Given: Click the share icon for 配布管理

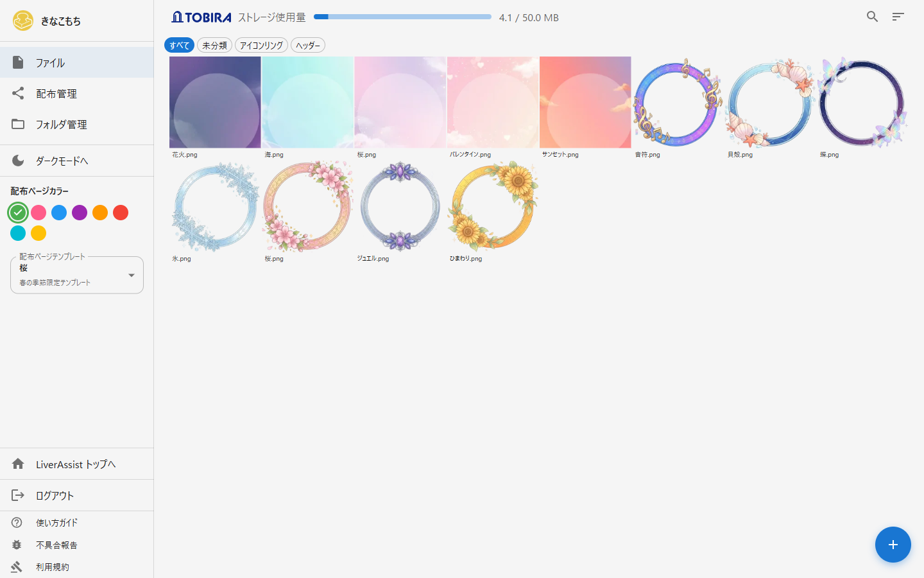Looking at the screenshot, I should (18, 93).
